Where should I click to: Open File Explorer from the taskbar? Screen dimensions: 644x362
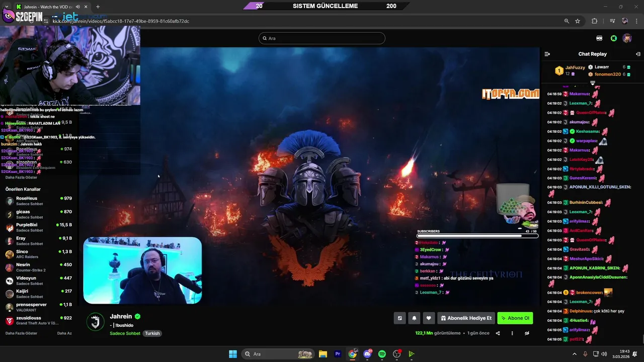coord(323,354)
